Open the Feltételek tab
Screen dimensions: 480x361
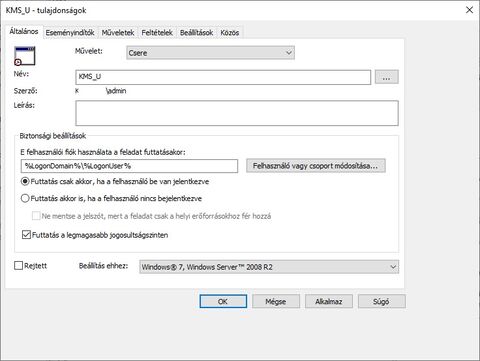point(157,33)
